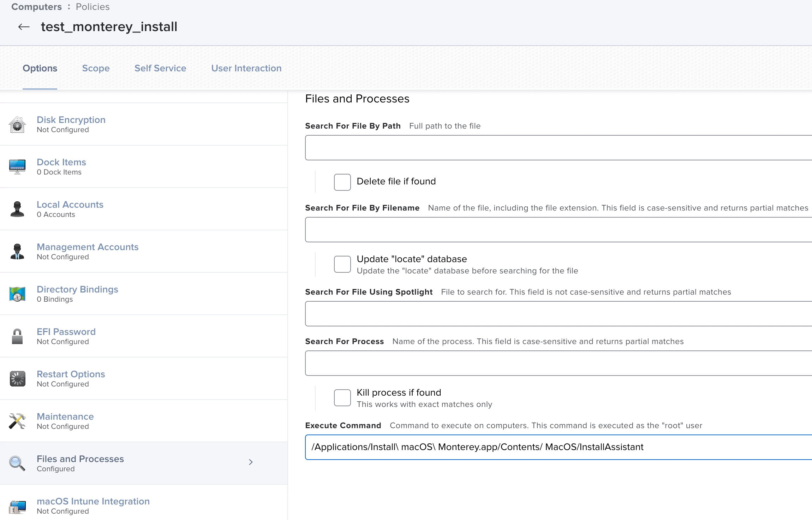Click the "Configured" status under Files and Processes
812x520 pixels.
pyautogui.click(x=55, y=469)
